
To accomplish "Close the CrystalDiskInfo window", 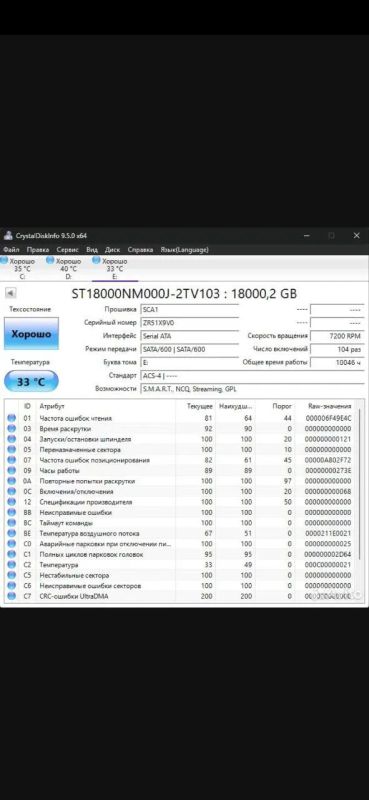I will (356, 236).
